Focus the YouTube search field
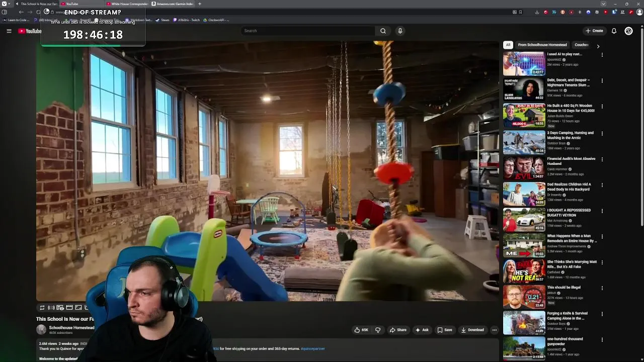644x362 pixels. [x=308, y=31]
